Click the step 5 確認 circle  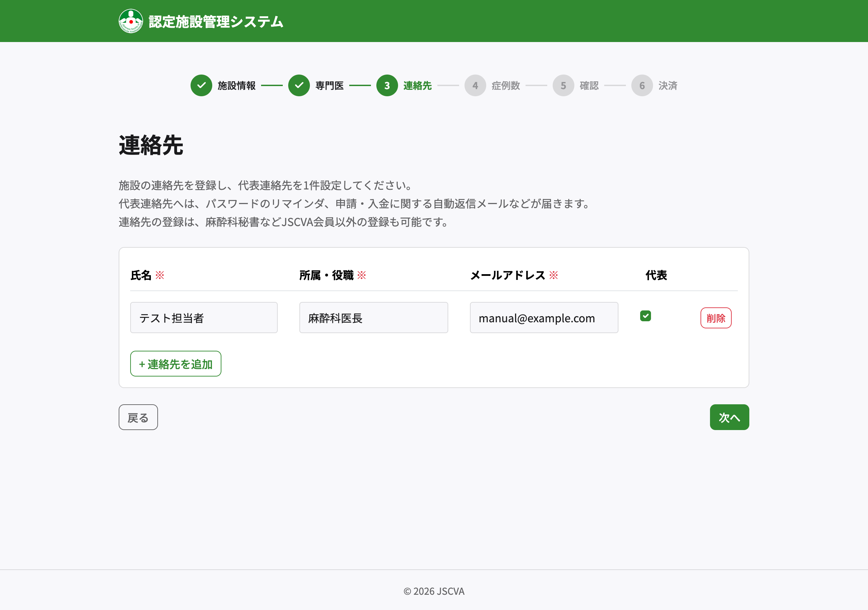coord(564,86)
